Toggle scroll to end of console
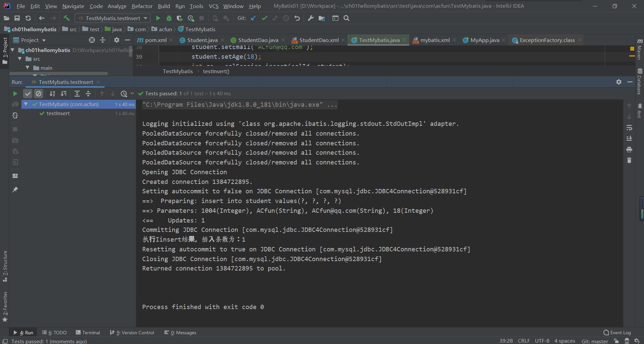Image resolution: width=644 pixels, height=344 pixels. [x=629, y=139]
